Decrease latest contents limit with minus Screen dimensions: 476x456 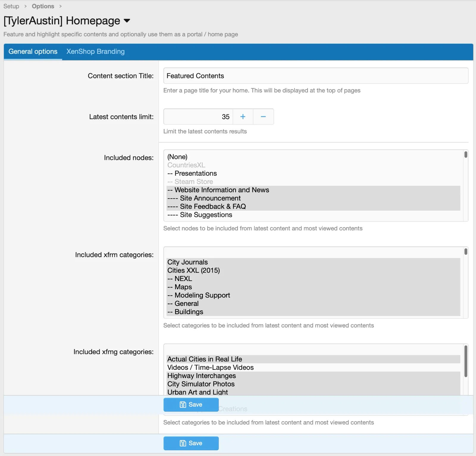(x=263, y=117)
